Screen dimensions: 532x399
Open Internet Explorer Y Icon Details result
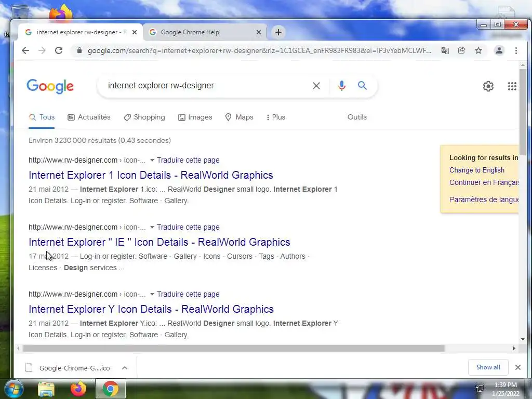pos(151,309)
